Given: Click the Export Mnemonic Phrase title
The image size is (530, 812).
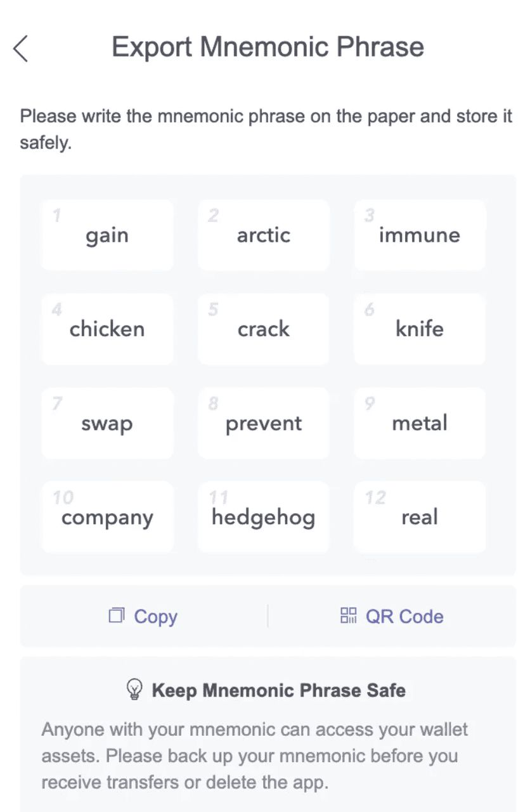Looking at the screenshot, I should click(x=268, y=46).
